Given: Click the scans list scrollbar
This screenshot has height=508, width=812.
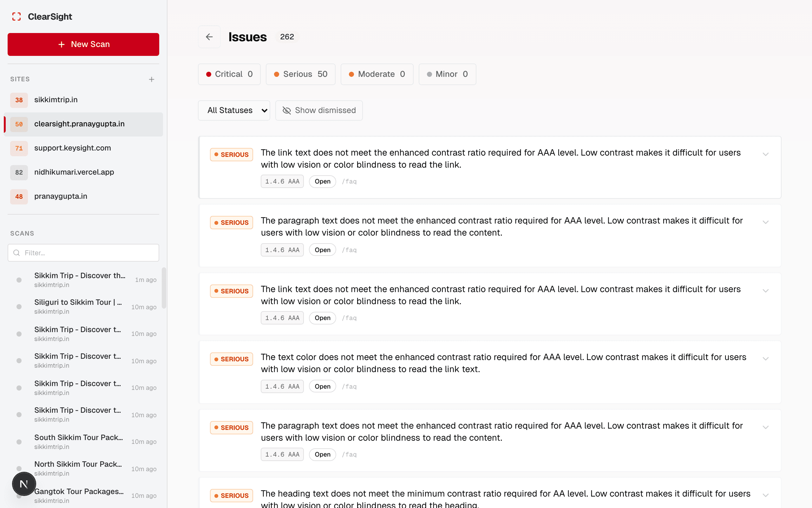Looking at the screenshot, I should (x=164, y=288).
